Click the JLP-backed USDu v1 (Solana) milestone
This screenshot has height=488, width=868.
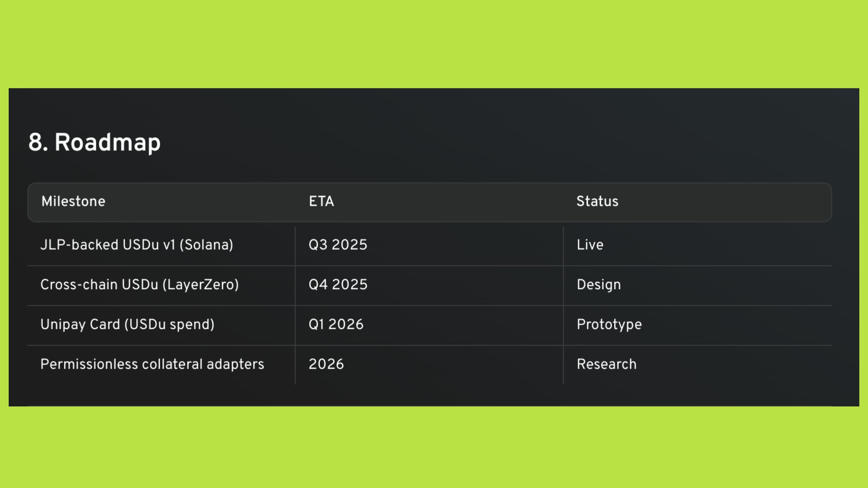[137, 245]
